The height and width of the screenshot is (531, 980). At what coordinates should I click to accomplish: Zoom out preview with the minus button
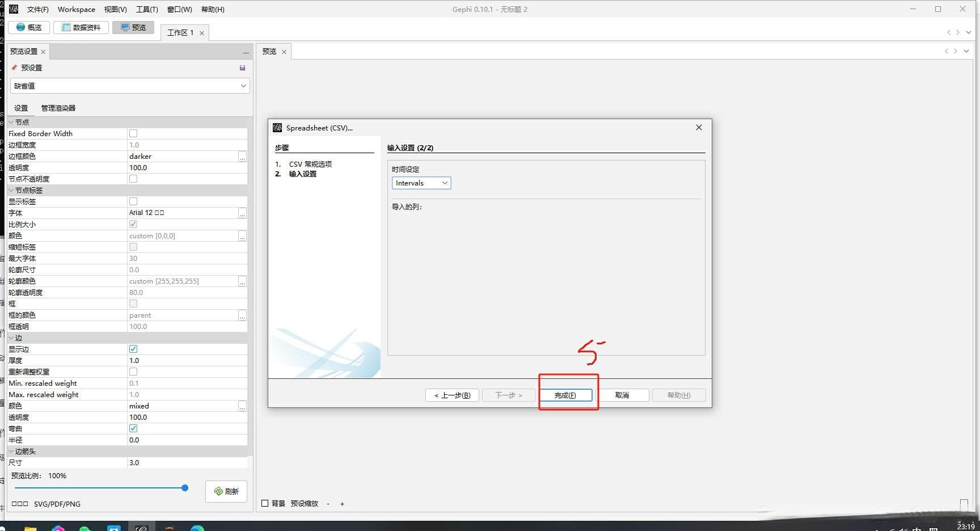coord(328,504)
